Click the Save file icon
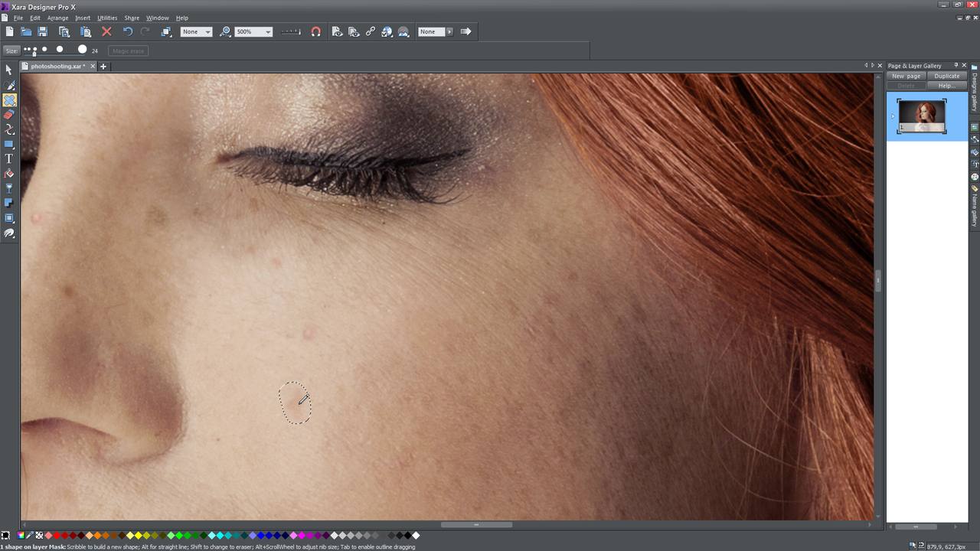Viewport: 980px width, 551px height. point(43,32)
